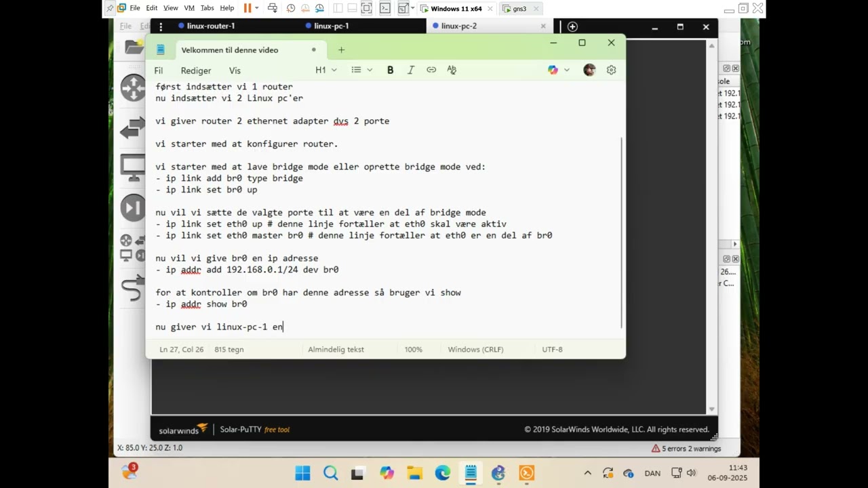Enter VMware full screen mode icon
This screenshot has width=868, height=488.
click(x=366, y=8)
